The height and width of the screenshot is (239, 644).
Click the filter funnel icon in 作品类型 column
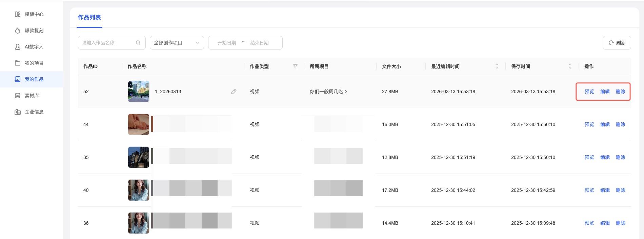(295, 66)
